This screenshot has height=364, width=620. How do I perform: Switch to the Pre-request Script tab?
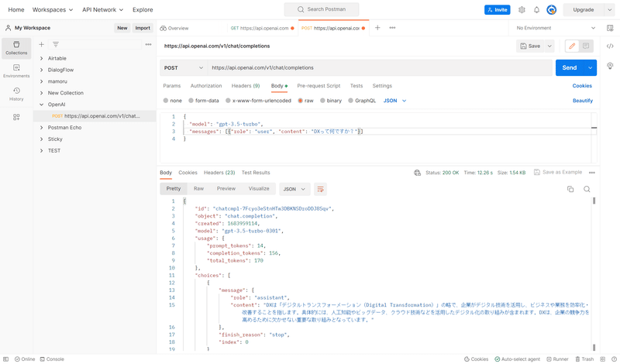click(x=319, y=86)
